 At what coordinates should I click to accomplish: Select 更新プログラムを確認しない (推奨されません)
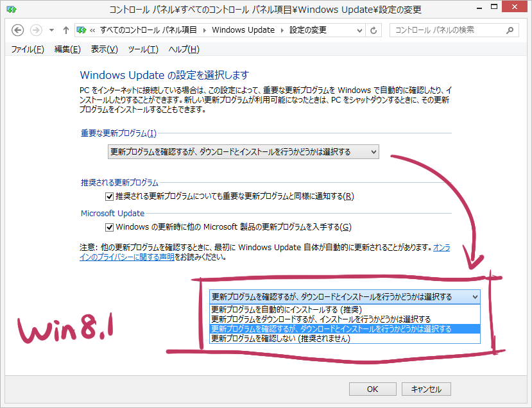pos(345,339)
